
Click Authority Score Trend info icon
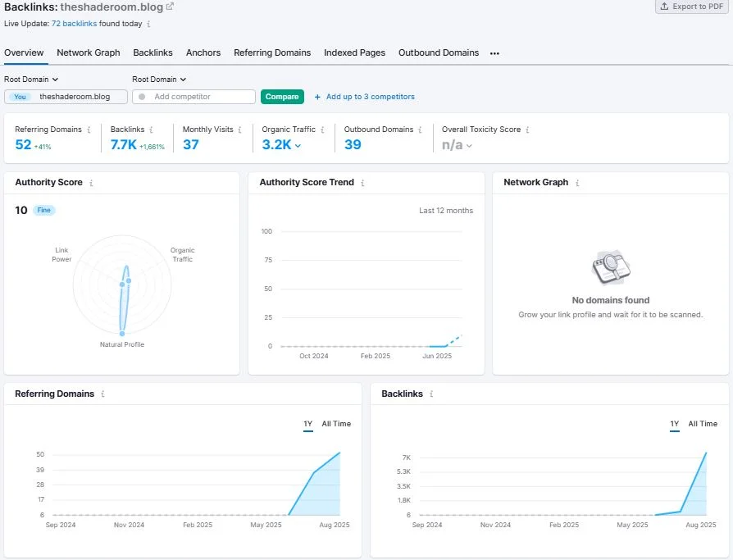(x=362, y=183)
